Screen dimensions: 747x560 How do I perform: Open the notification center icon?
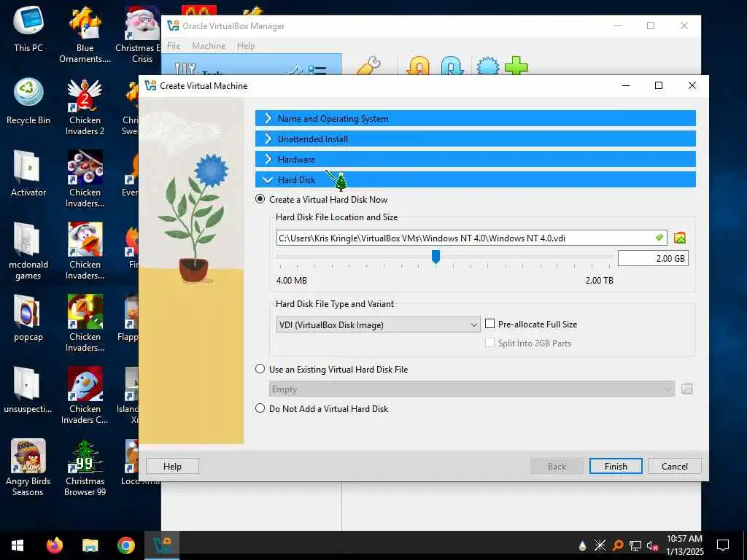click(723, 545)
